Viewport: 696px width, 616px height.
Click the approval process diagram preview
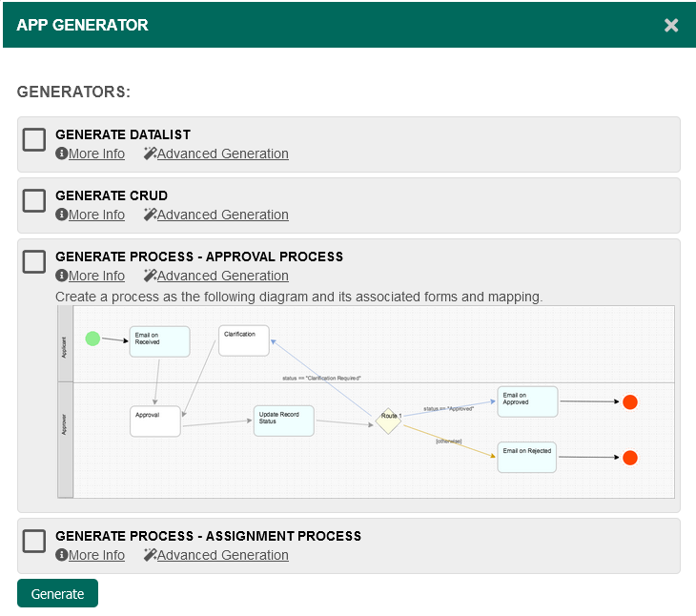coord(365,401)
